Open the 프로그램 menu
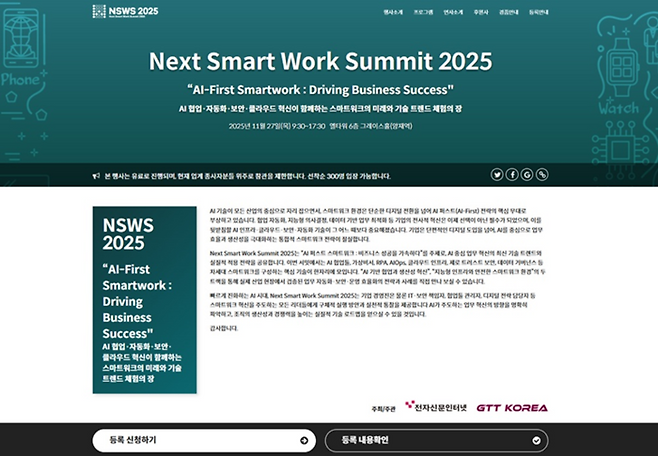658x456 pixels. pos(423,12)
